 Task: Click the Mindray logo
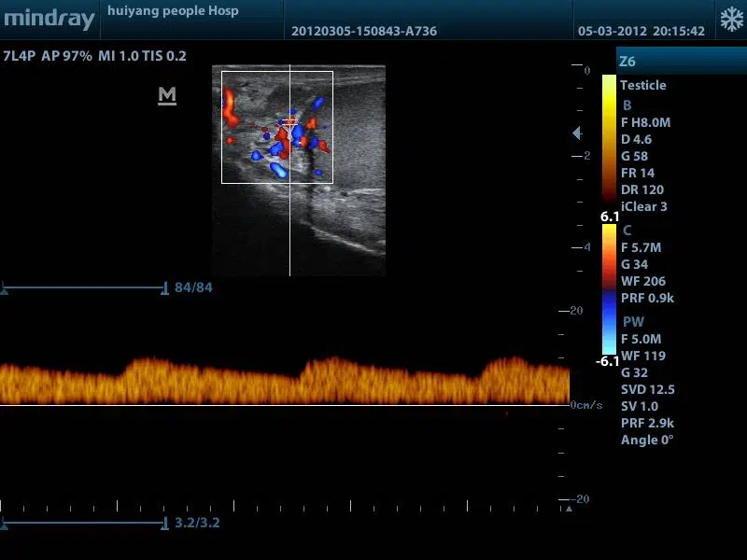coord(49,19)
